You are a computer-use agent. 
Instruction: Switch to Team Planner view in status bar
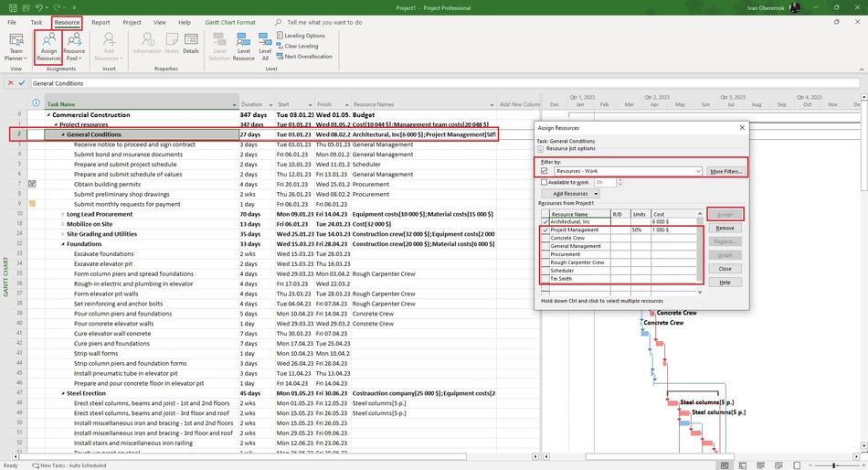pyautogui.click(x=760, y=465)
